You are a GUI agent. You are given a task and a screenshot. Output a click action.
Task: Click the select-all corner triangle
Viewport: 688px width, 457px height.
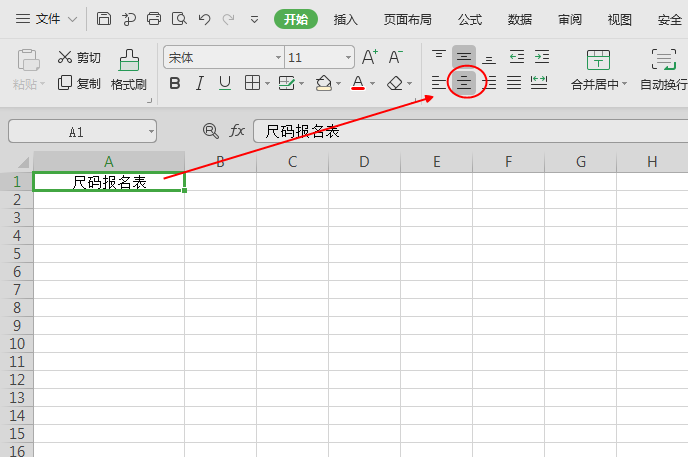(23, 162)
